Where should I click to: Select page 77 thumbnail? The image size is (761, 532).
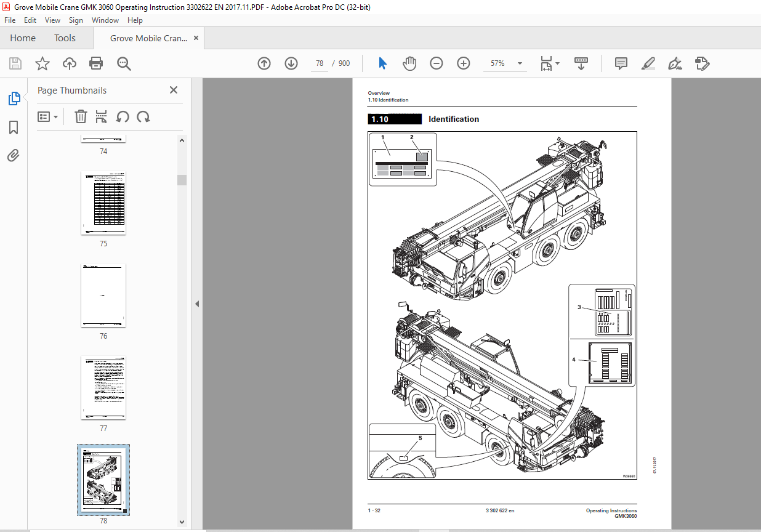click(103, 388)
